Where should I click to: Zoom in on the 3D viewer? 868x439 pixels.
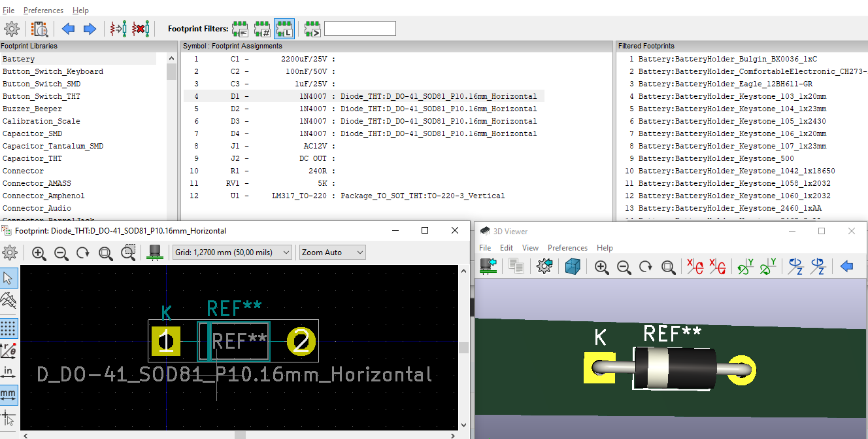pyautogui.click(x=601, y=266)
